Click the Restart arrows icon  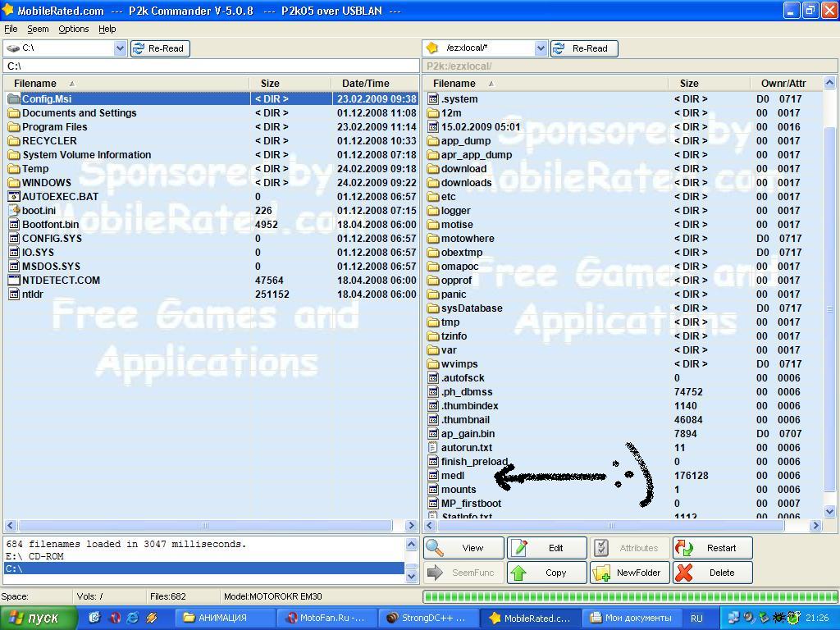coord(684,547)
